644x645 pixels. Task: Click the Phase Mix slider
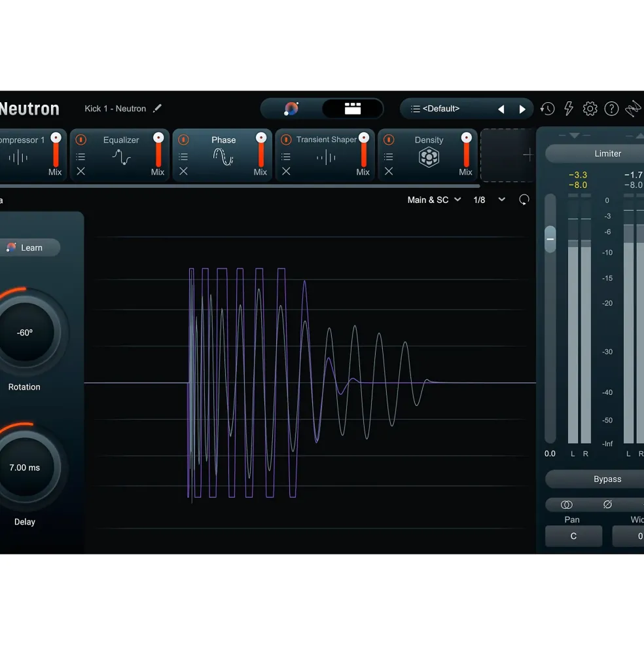click(x=261, y=150)
